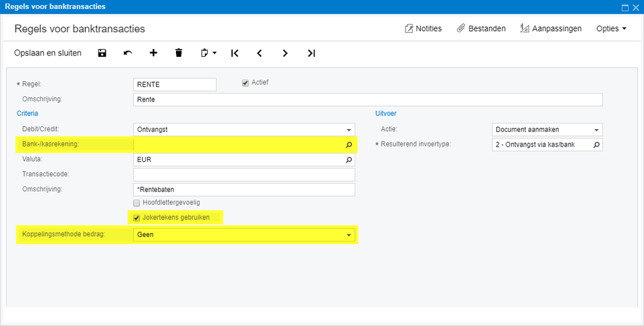Screen dimensions: 644x326
Task: Add a new rule with plus icon
Action: [x=153, y=53]
